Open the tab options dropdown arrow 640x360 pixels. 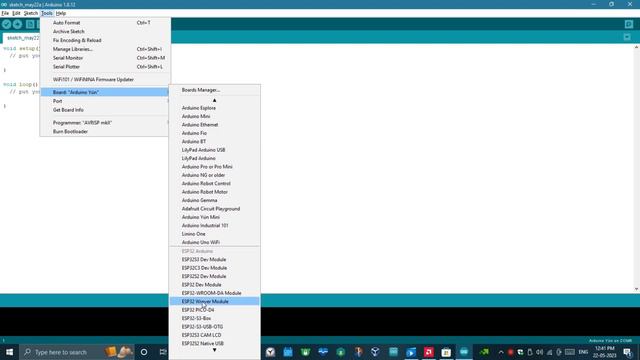point(627,37)
